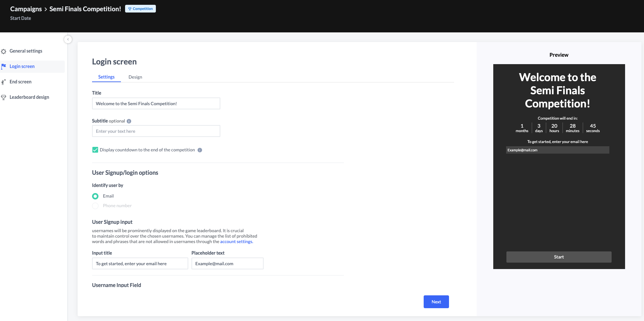Click the Subtitle info icon
The height and width of the screenshot is (321, 644).
(x=129, y=121)
